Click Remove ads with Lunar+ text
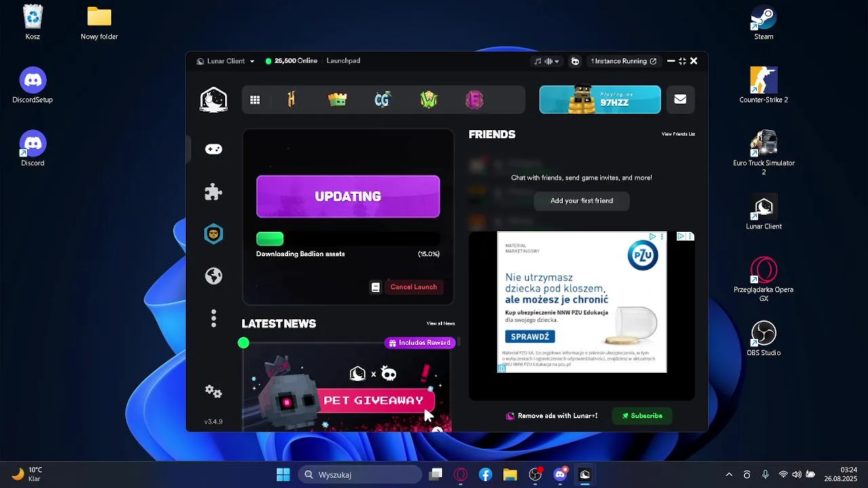This screenshot has height=488, width=868. click(x=557, y=416)
